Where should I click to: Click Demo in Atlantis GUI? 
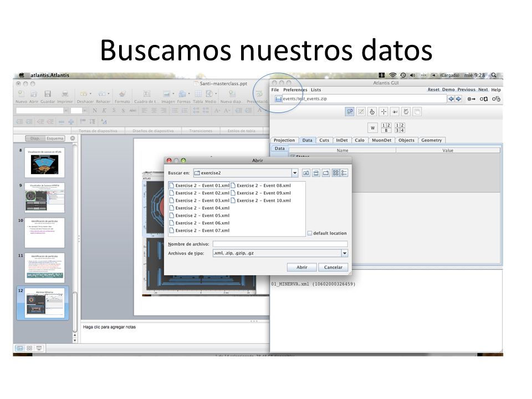pyautogui.click(x=448, y=90)
